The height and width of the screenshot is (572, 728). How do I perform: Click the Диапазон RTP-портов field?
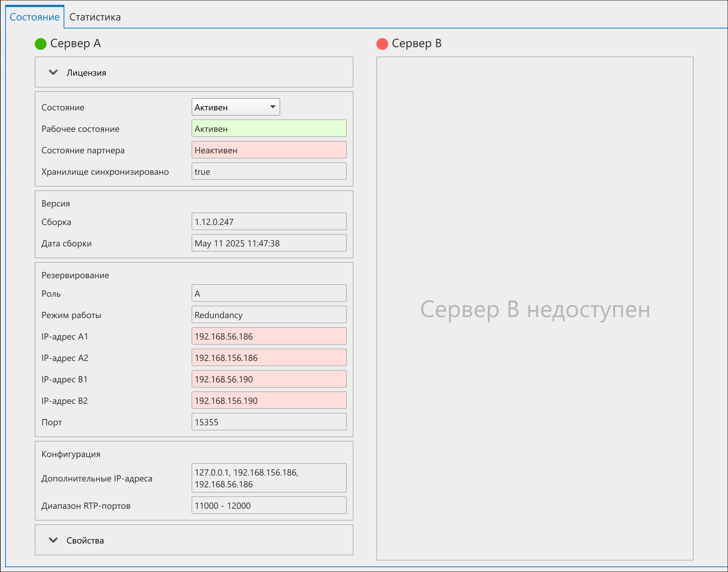[x=269, y=505]
